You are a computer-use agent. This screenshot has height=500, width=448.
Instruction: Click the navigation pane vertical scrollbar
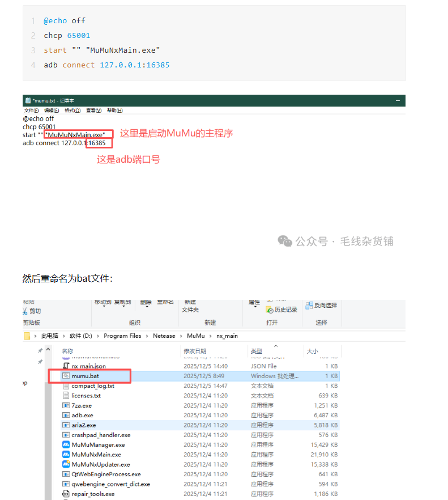[48, 440]
